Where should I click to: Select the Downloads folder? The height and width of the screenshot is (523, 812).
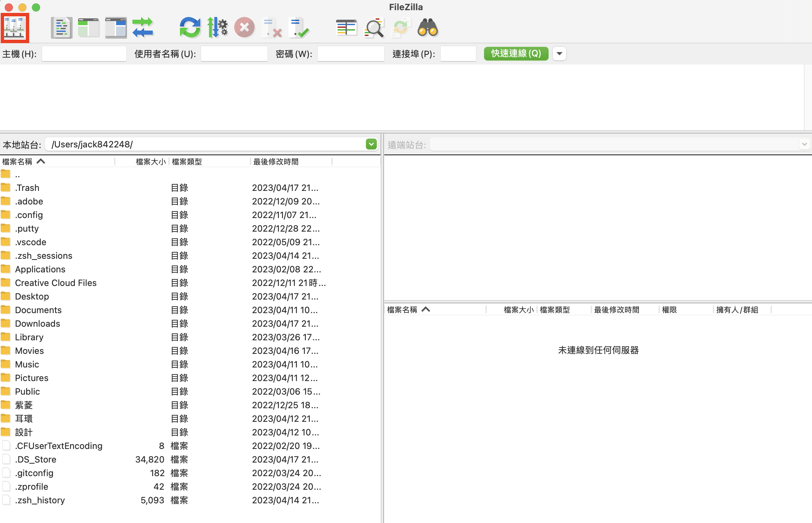190,324
